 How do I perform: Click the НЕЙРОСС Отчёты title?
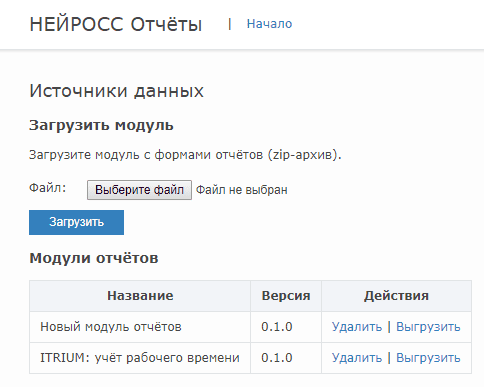[116, 25]
